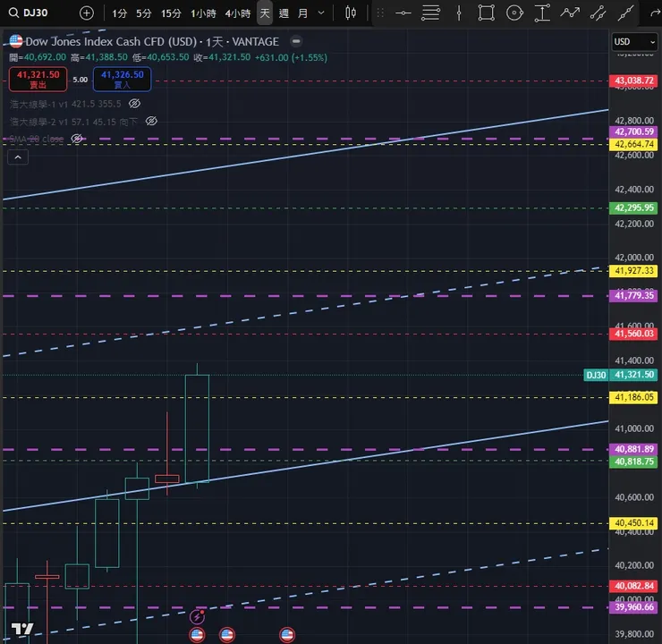Click the 高=41,388.50 high value
Viewport: 662px width, 644px height.
pos(99,57)
